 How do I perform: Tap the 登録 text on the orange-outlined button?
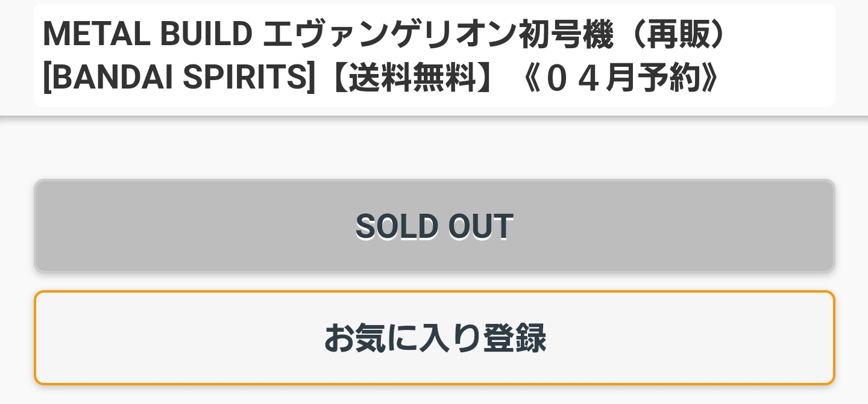[x=506, y=338]
